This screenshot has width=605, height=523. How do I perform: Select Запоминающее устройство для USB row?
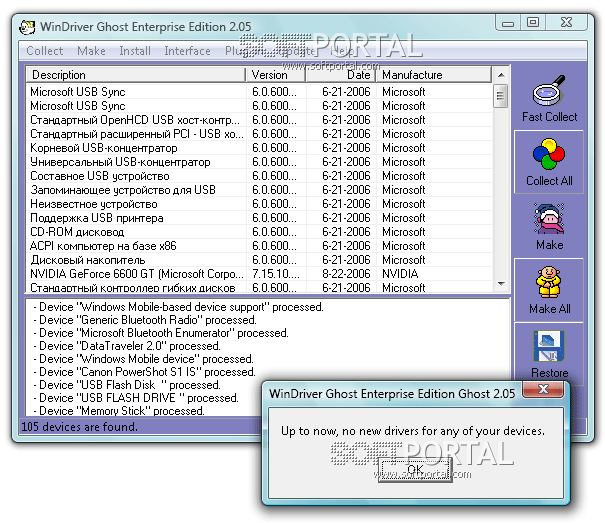259,190
